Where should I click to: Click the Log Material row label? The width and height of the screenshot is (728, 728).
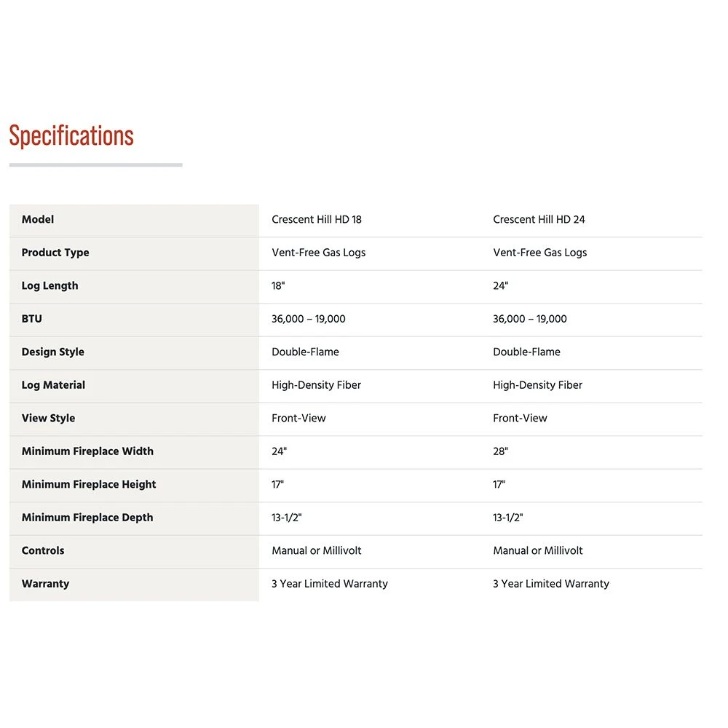(53, 385)
